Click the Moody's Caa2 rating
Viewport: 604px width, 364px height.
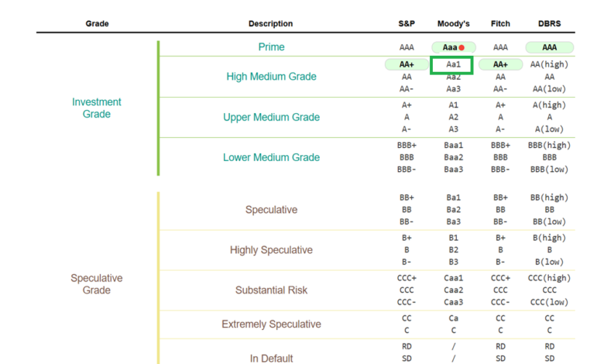point(453,290)
